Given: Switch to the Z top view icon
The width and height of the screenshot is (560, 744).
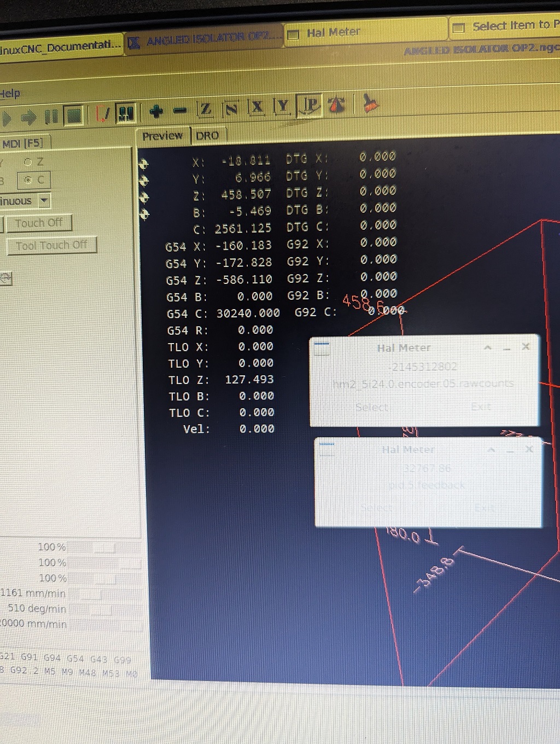Looking at the screenshot, I should click(206, 109).
